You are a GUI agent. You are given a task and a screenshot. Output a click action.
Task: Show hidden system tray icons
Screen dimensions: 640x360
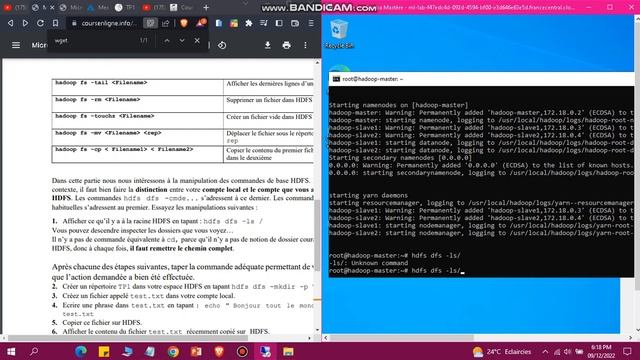[545, 351]
